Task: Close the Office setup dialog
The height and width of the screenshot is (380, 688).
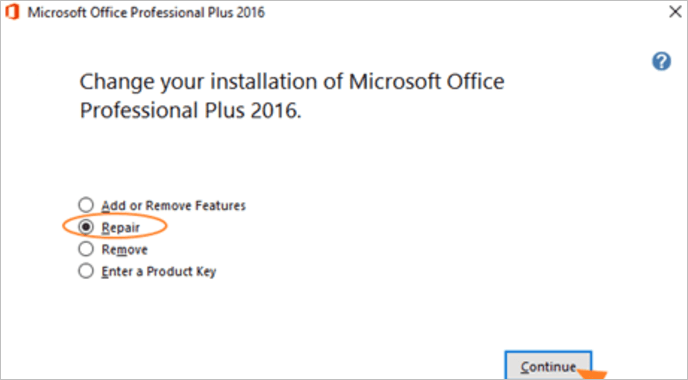Action: pyautogui.click(x=675, y=12)
